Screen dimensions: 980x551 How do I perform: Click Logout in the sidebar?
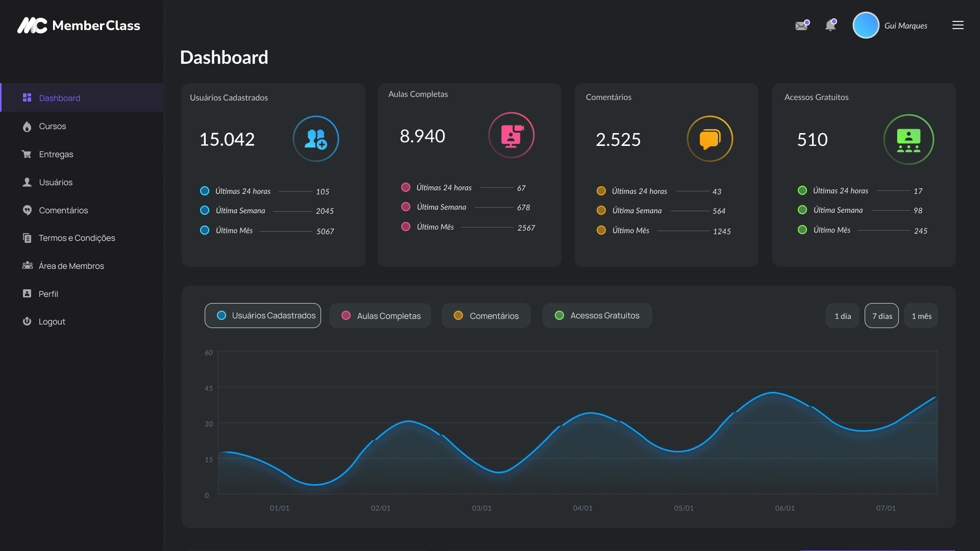point(52,321)
